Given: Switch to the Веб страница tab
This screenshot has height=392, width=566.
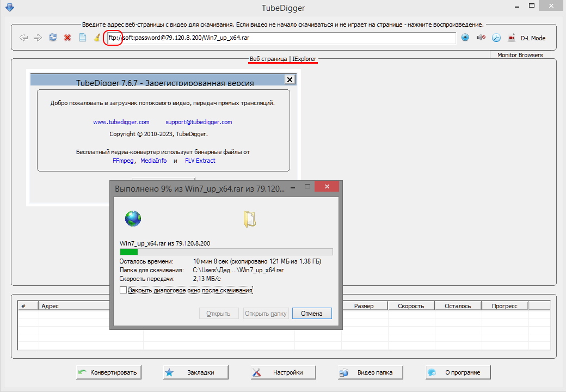Looking at the screenshot, I should [268, 59].
